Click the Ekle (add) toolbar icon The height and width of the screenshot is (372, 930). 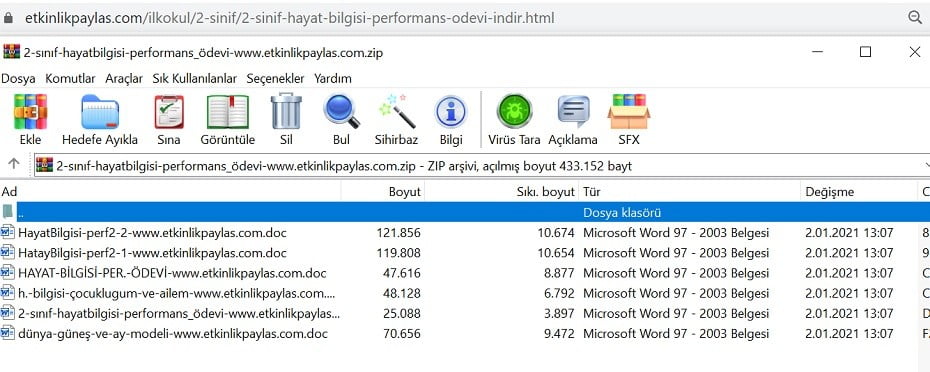(30, 112)
